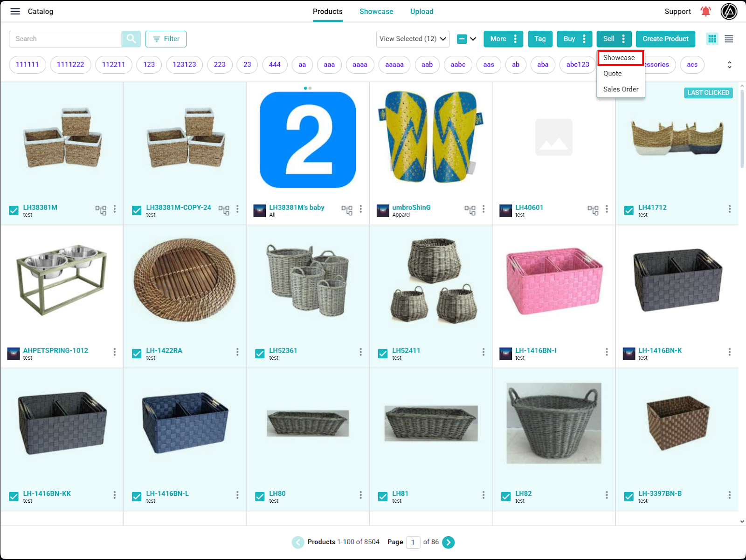Switch to the Products tab

(x=328, y=11)
